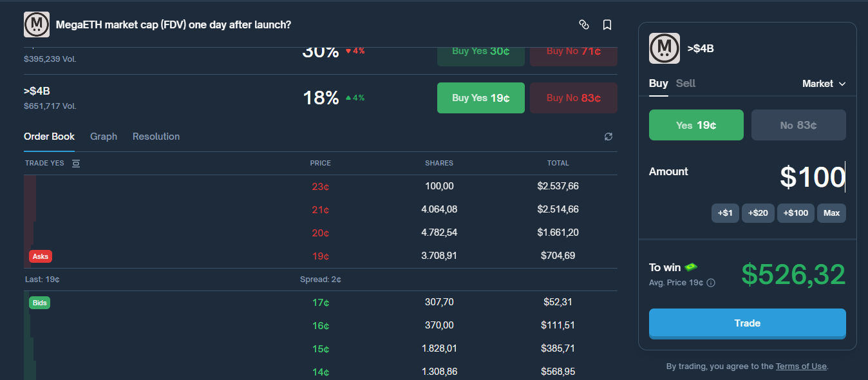Click the MegaETH market logo in the header
The image size is (868, 380).
(x=36, y=24)
